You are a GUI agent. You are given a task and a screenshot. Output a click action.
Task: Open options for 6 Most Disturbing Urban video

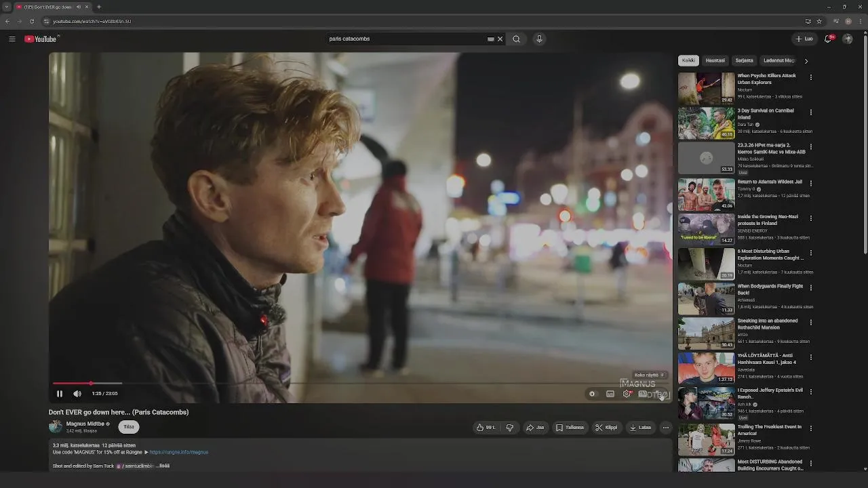tap(811, 253)
